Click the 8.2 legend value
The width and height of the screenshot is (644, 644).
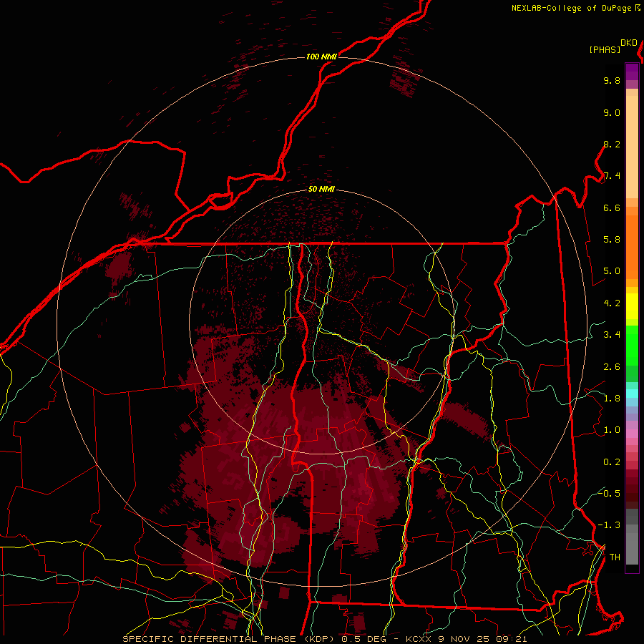612,144
